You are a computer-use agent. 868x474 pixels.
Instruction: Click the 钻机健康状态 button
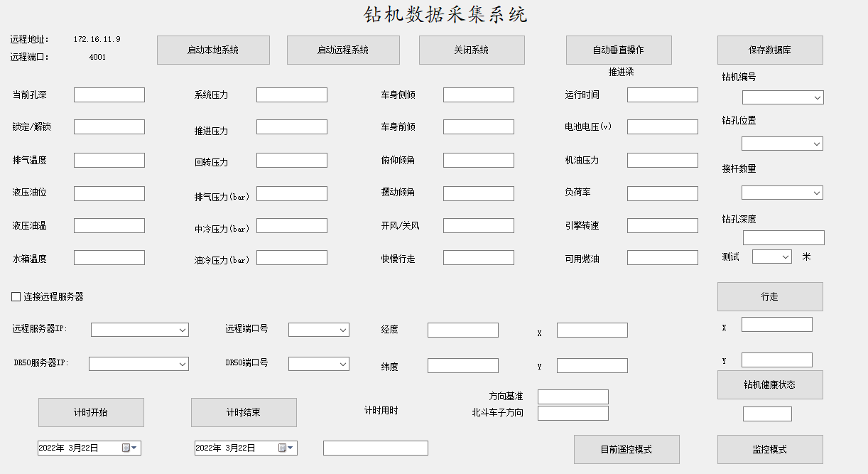click(770, 384)
